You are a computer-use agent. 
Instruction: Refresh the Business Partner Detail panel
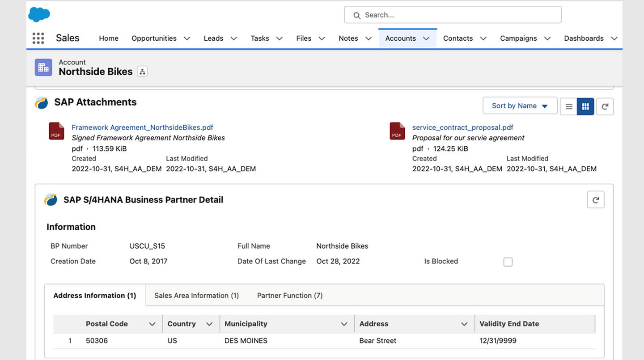596,200
